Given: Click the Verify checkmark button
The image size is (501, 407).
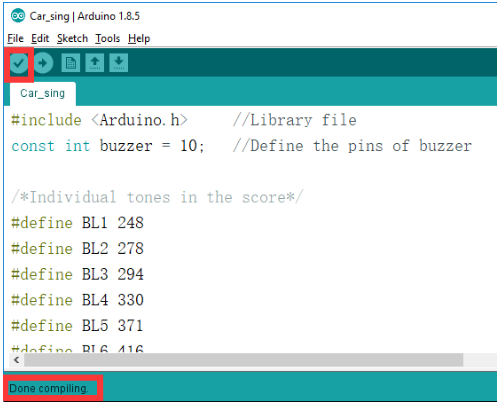Looking at the screenshot, I should 18,63.
